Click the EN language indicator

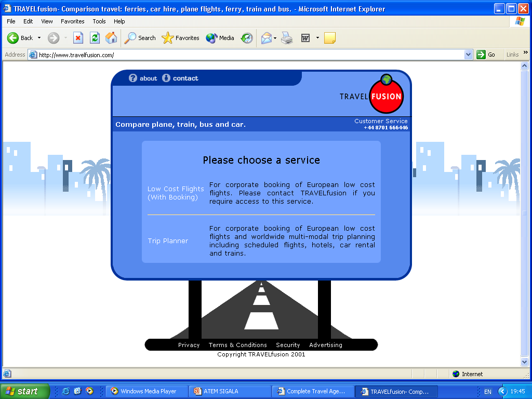487,392
